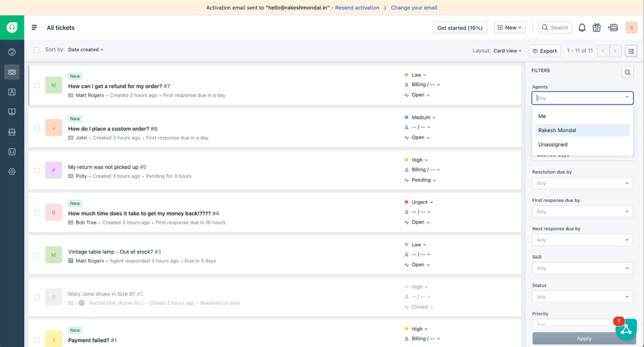Choose Unassigned in Agents list
The width and height of the screenshot is (644, 347).
tap(582, 145)
